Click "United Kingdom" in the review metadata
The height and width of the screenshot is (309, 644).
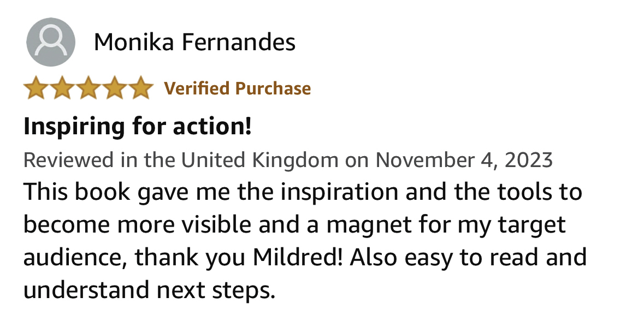(x=260, y=160)
